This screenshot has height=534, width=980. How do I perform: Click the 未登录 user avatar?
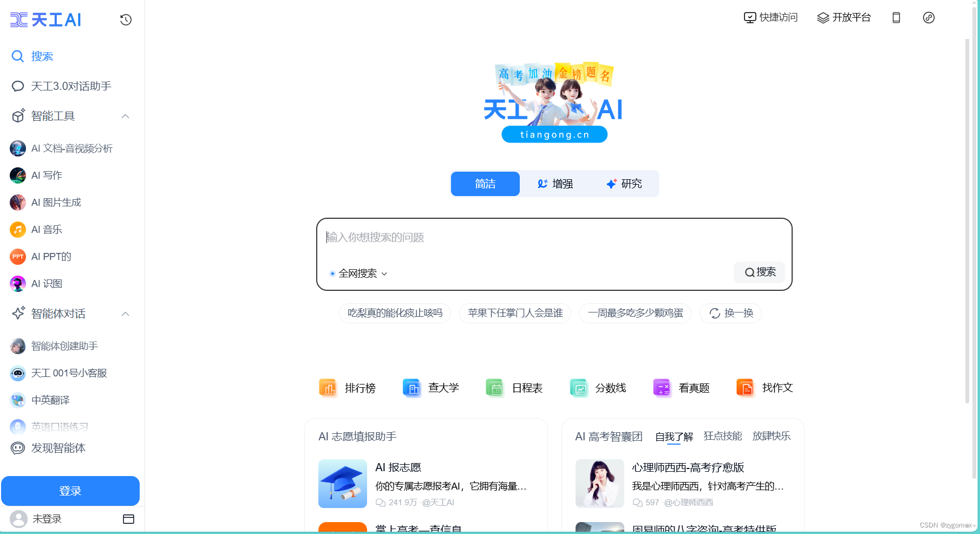18,519
